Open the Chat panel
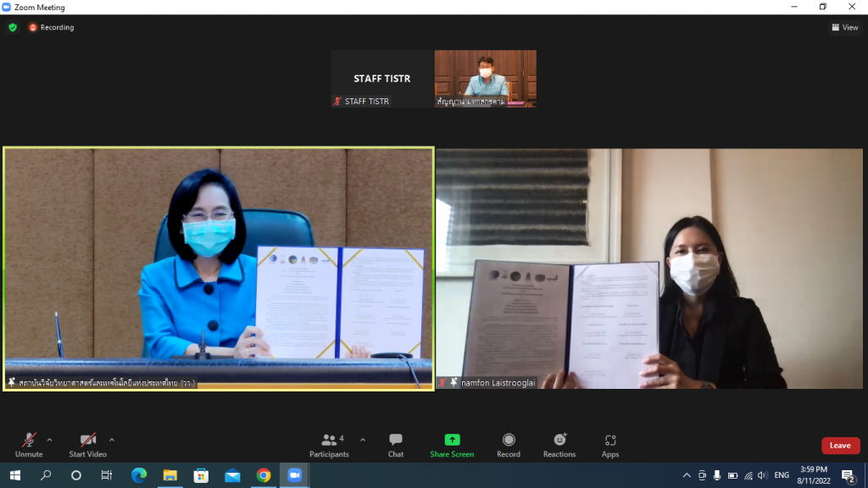The image size is (868, 488). 395,445
